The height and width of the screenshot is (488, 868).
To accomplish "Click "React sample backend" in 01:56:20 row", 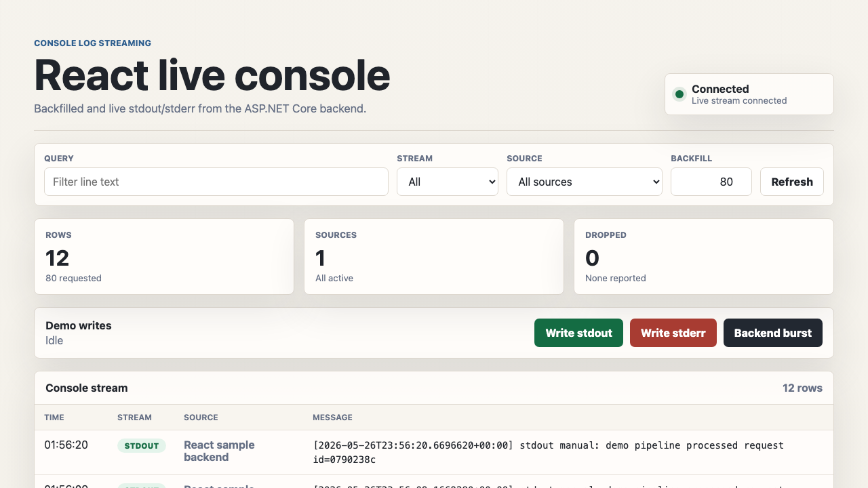I will click(x=219, y=451).
